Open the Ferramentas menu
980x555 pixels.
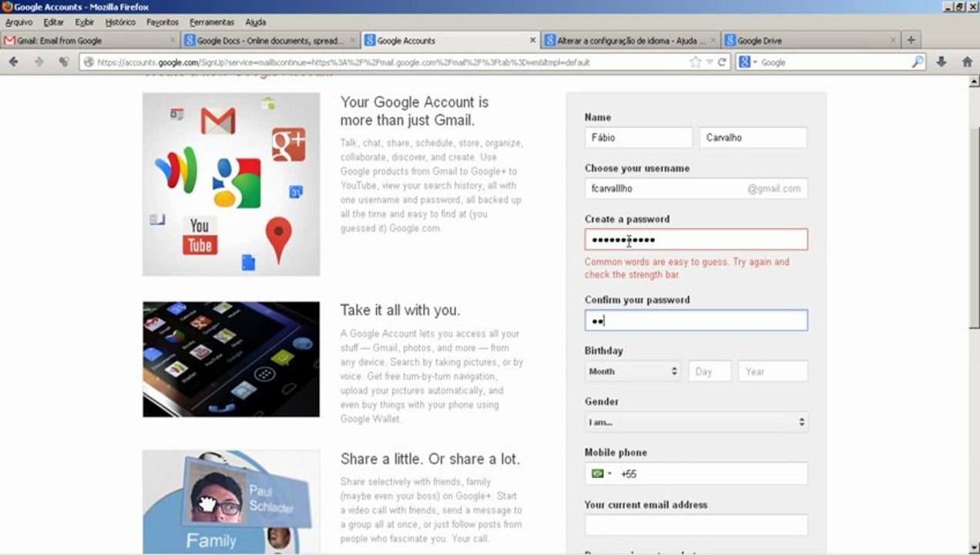tap(213, 22)
